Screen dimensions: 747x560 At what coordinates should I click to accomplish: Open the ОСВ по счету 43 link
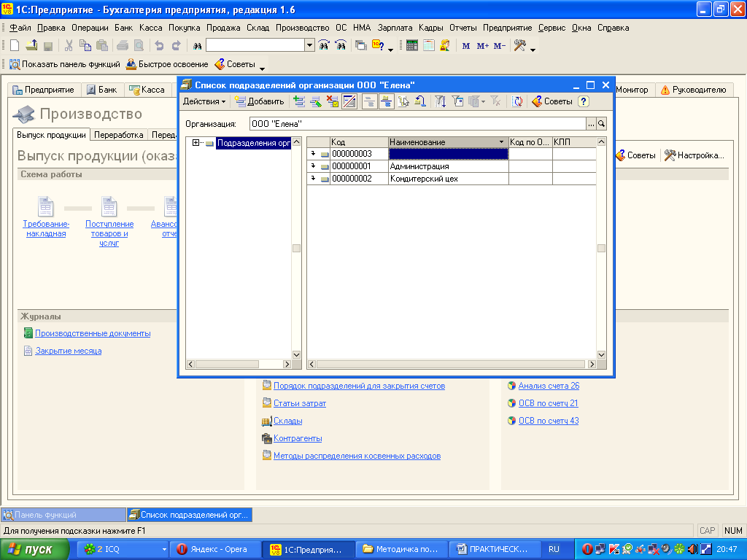[x=549, y=421]
